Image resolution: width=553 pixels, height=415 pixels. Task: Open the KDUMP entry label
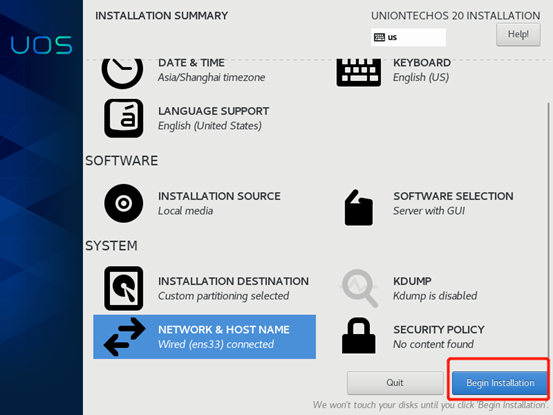pos(412,281)
